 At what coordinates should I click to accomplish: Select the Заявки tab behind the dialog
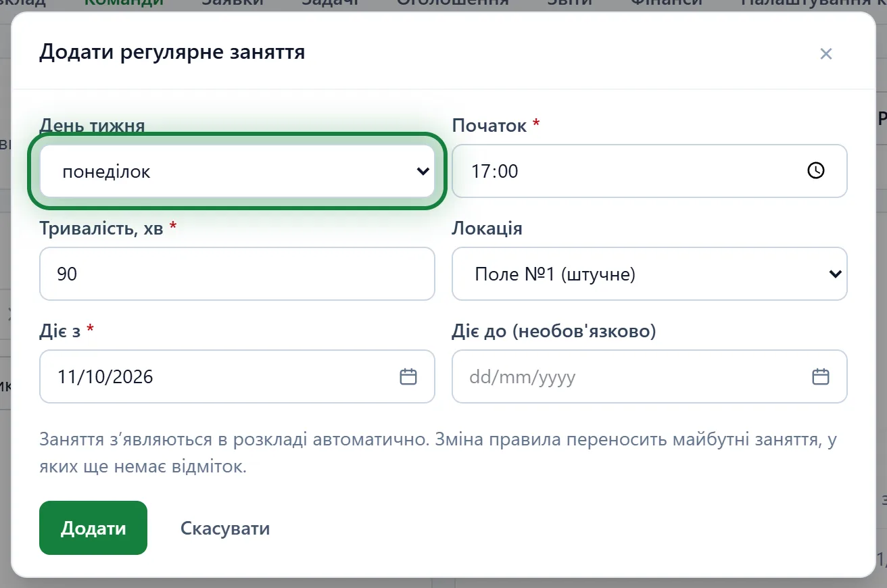(232, 3)
